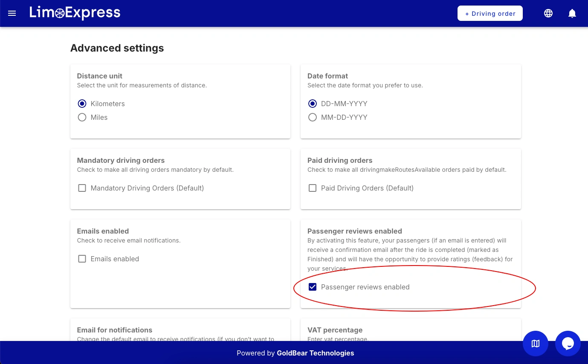Open the notifications bell
Viewport: 588px width, 364px height.
[572, 13]
